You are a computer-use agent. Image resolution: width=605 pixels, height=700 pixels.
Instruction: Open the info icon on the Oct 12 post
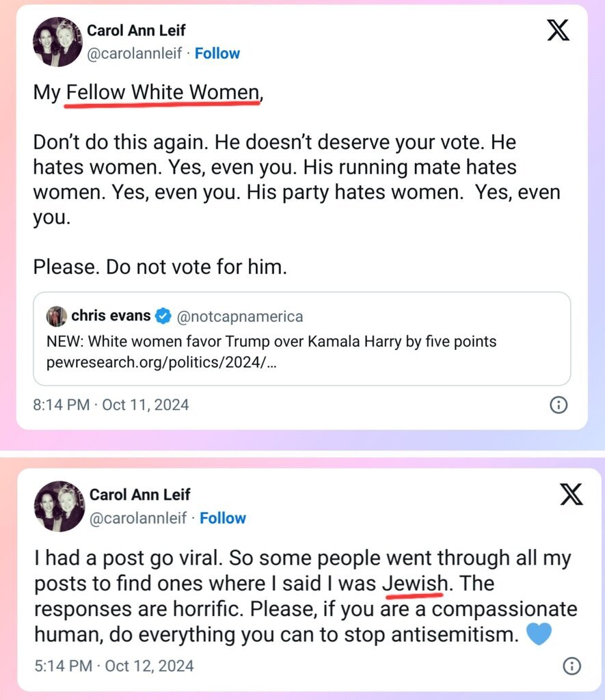tap(572, 665)
